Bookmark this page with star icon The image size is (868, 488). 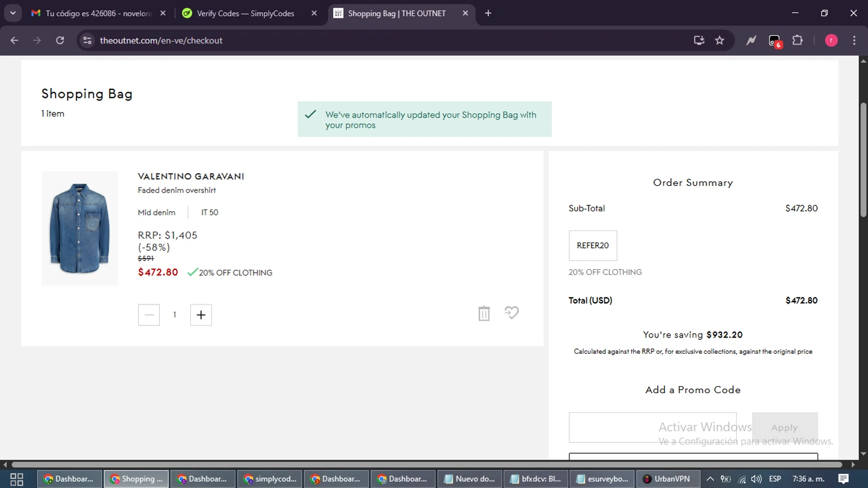[719, 41]
